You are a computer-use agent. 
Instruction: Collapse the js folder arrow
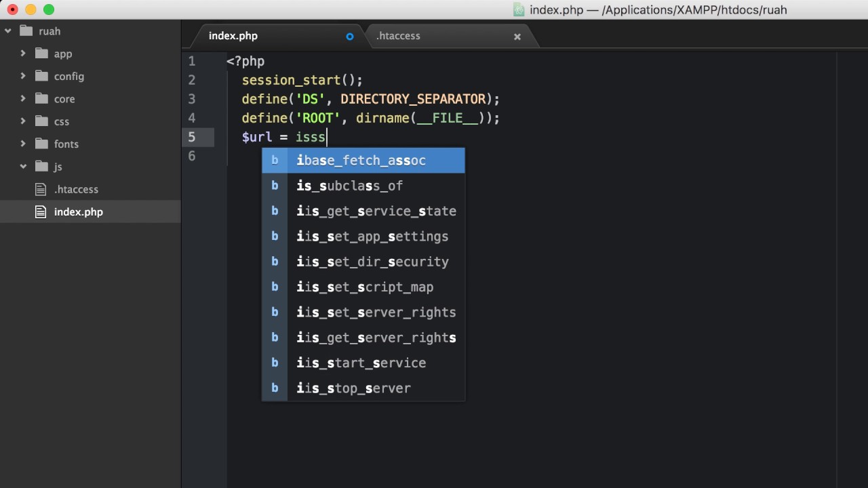tap(23, 167)
